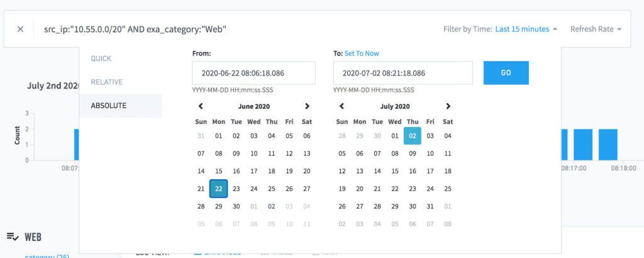
Task: Switch to the RELATIVE time tab
Action: (x=106, y=82)
